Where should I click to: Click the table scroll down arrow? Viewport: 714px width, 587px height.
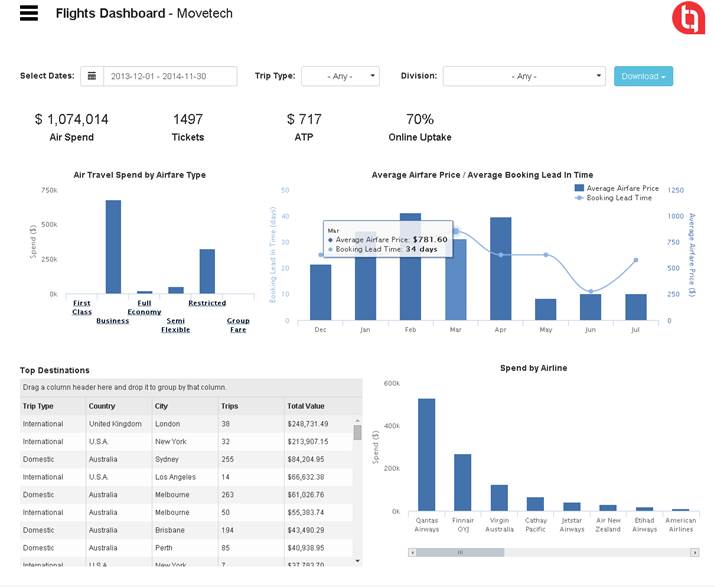click(358, 561)
